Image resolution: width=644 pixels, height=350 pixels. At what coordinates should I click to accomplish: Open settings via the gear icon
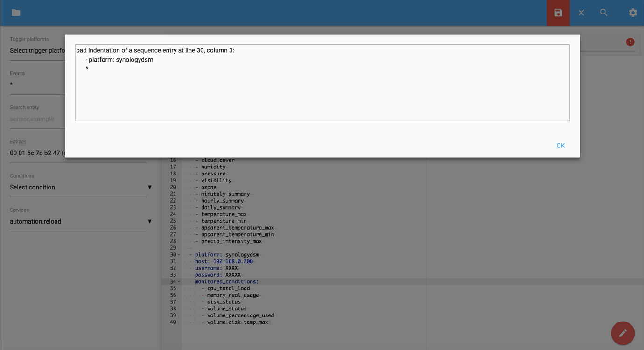[633, 13]
